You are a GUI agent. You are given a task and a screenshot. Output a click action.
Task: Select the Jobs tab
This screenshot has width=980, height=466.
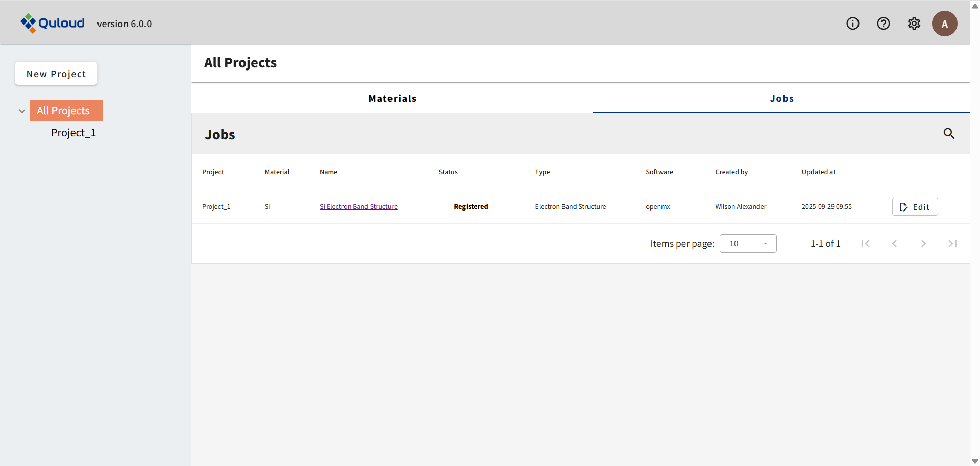point(781,98)
